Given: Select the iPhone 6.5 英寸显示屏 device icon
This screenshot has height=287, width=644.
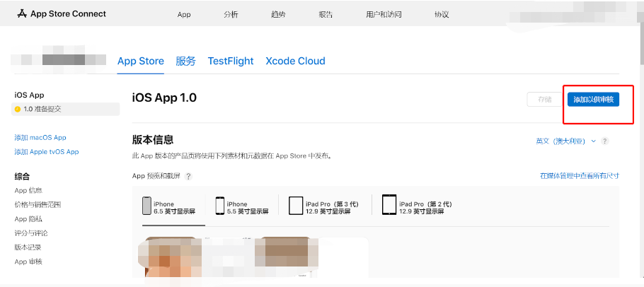Looking at the screenshot, I should coord(146,206).
